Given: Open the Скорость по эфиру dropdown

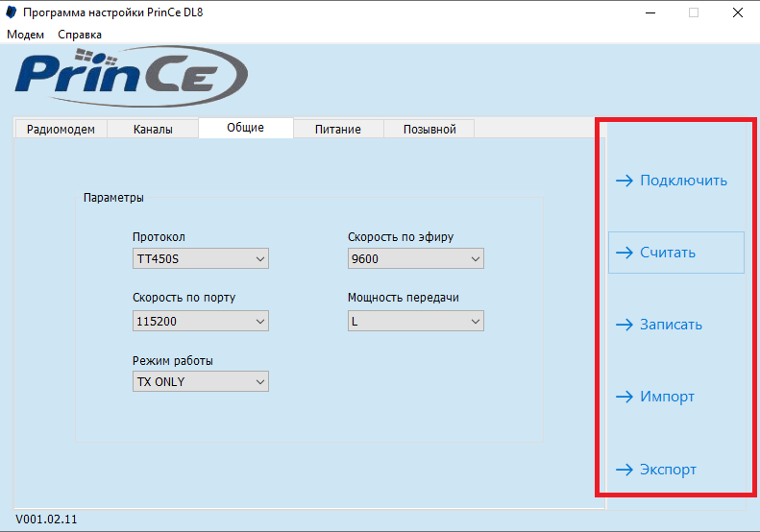Looking at the screenshot, I should (x=416, y=258).
